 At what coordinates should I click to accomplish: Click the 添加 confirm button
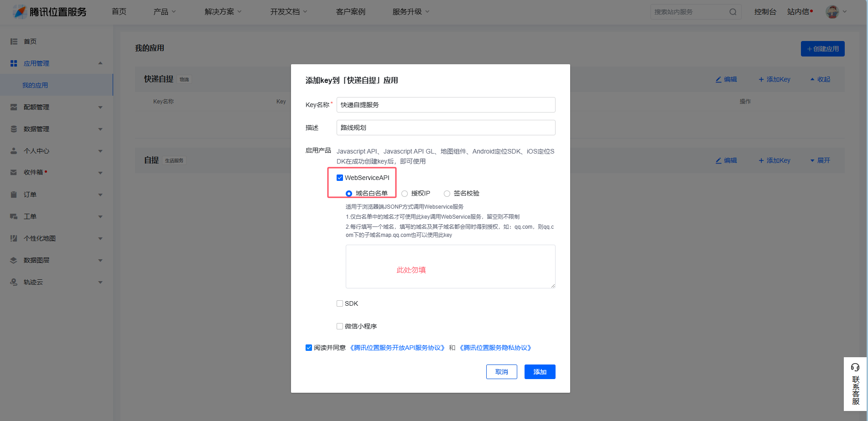tap(540, 372)
